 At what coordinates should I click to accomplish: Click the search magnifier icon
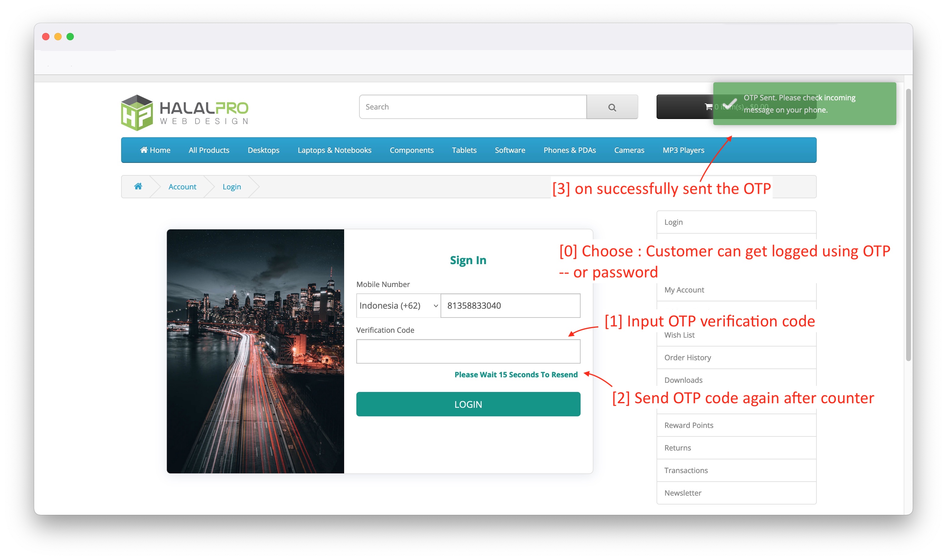tap(611, 107)
